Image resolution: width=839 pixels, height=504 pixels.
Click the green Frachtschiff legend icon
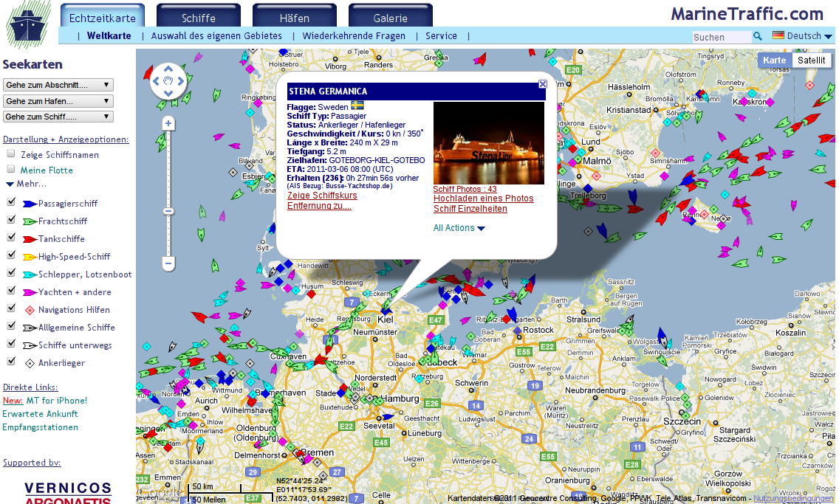30,221
